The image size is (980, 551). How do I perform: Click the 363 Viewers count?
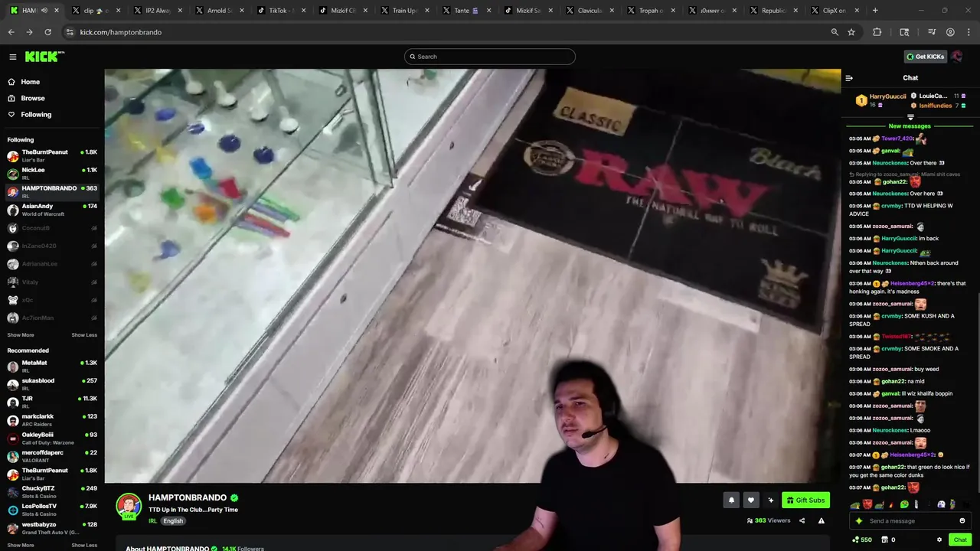tap(769, 521)
